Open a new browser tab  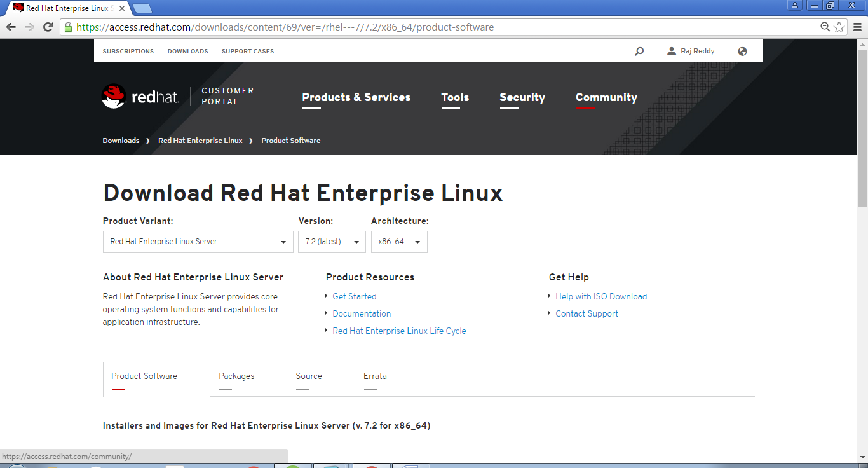point(142,8)
